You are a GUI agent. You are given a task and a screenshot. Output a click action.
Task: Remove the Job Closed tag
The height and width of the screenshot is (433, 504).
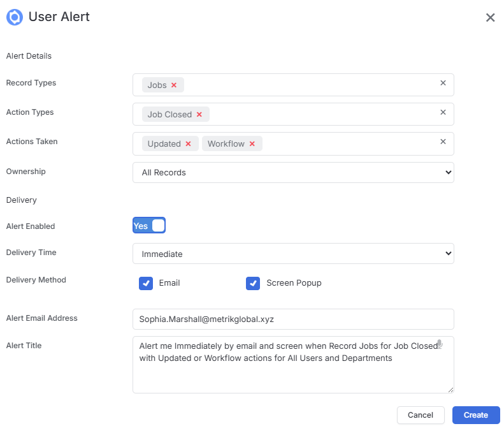click(x=199, y=114)
